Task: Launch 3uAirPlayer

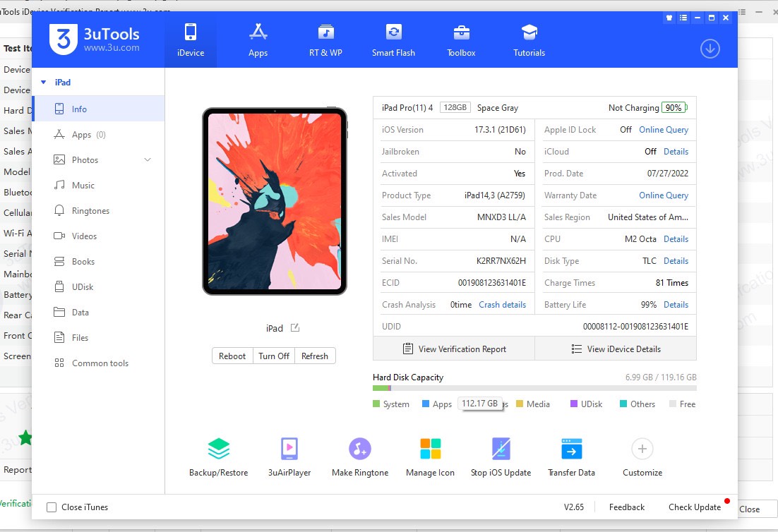Action: 289,449
